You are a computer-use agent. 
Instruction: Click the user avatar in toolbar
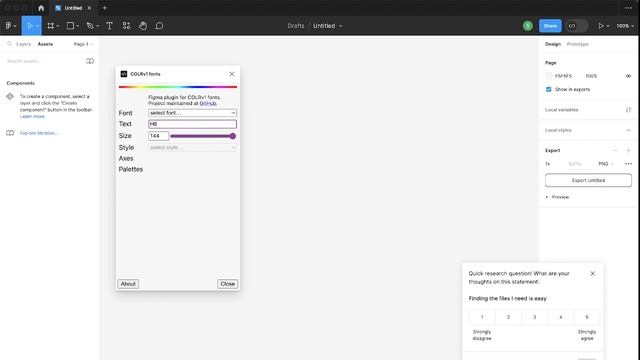point(528,26)
